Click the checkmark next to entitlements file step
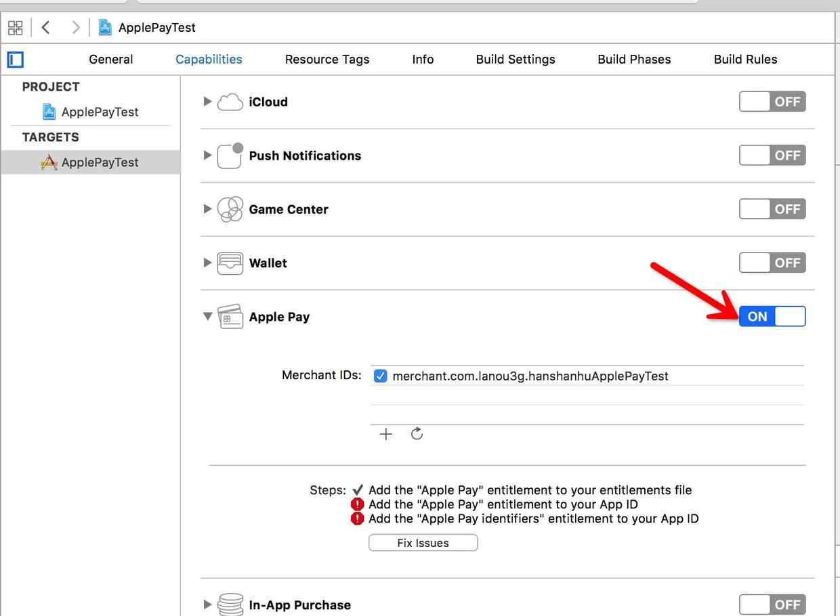The width and height of the screenshot is (840, 616). [x=358, y=490]
